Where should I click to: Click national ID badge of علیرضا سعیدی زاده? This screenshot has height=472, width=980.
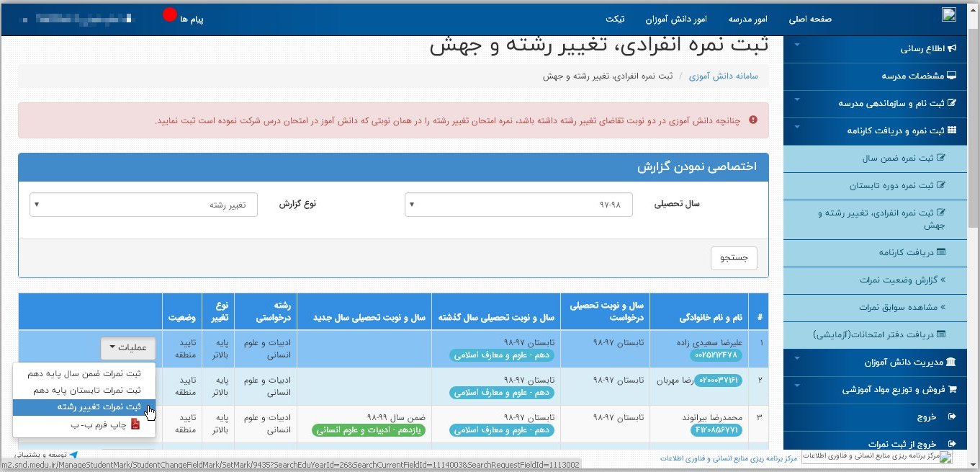pos(717,355)
